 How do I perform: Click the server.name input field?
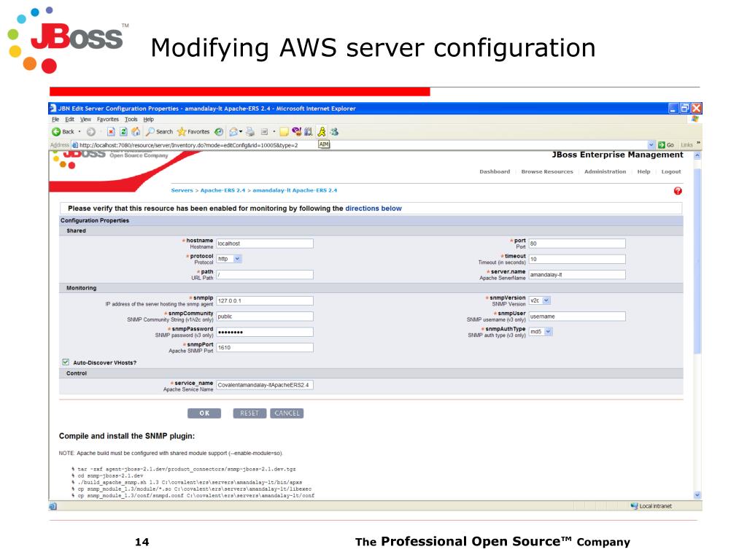pyautogui.click(x=577, y=275)
